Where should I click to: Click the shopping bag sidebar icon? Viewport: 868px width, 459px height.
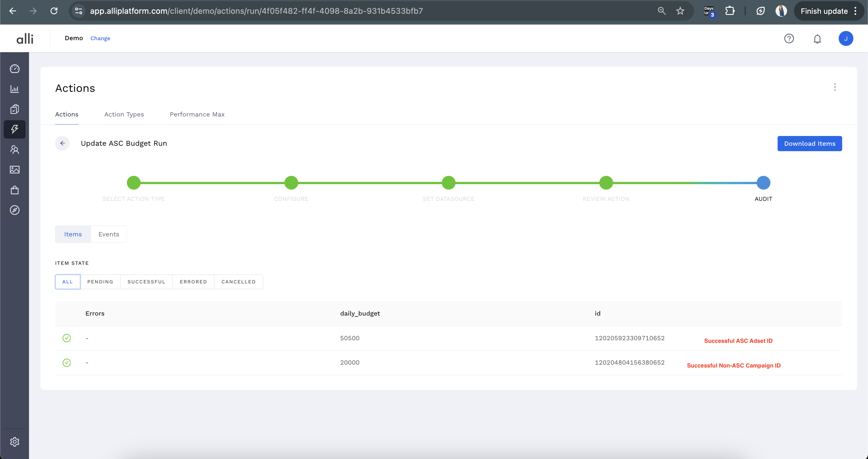tap(14, 190)
